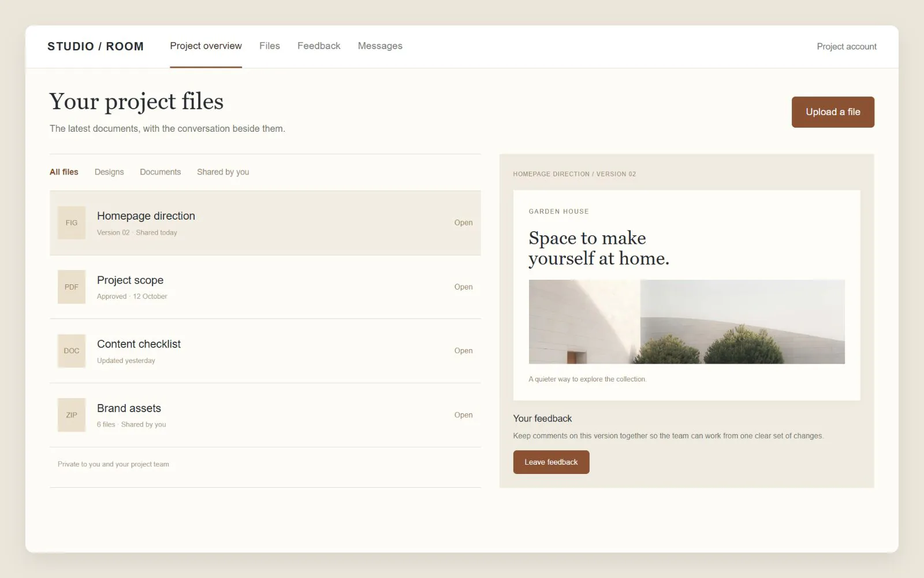Select the Brand assets file title

129,409
